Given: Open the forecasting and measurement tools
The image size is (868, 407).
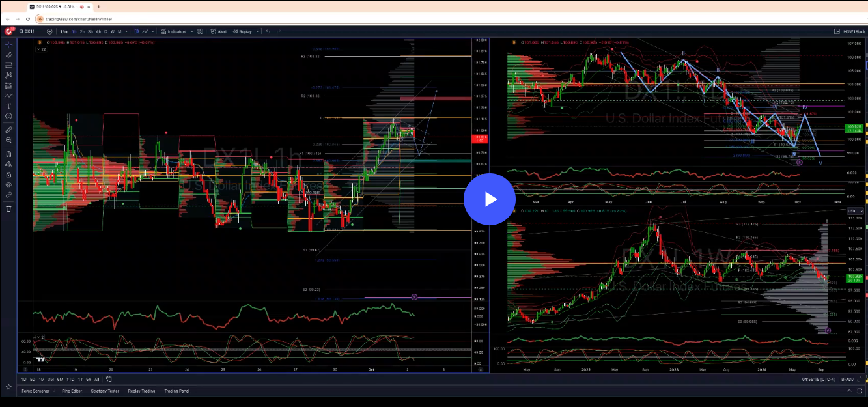Looking at the screenshot, I should 8,85.
